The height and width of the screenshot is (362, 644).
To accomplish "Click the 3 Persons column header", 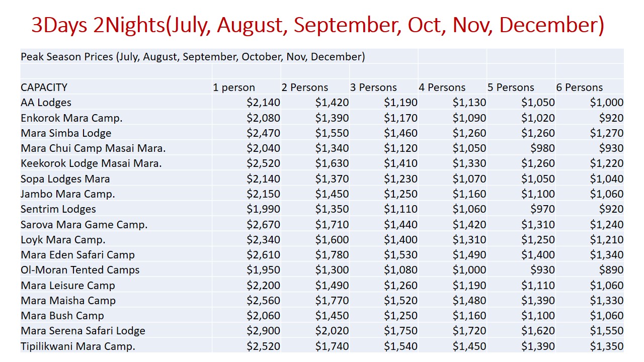I will coord(373,87).
